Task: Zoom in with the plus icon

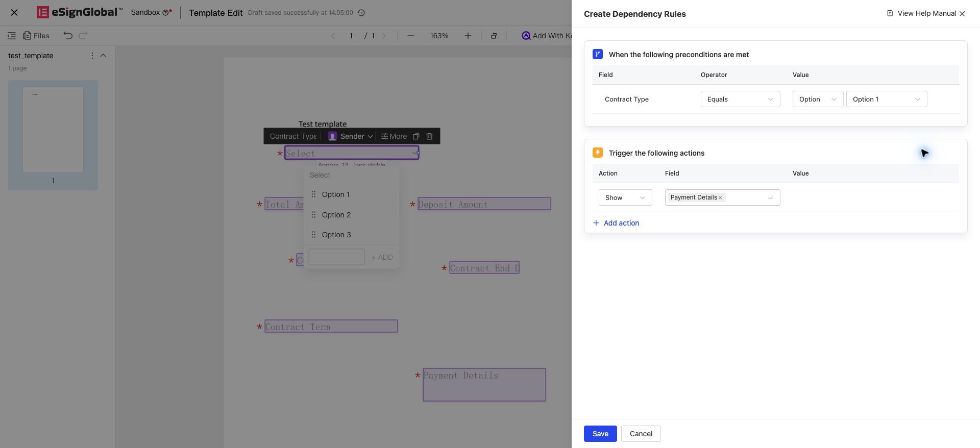Action: click(468, 36)
